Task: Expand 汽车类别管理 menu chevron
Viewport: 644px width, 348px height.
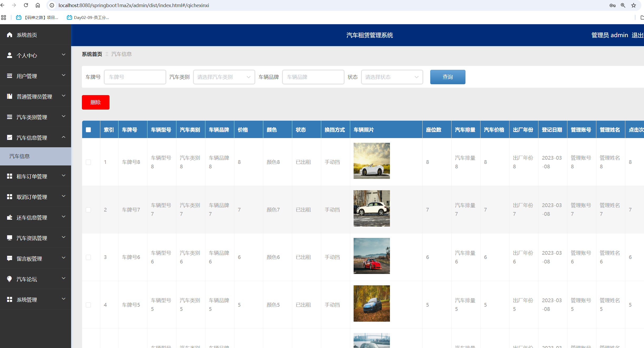Action: pyautogui.click(x=63, y=116)
